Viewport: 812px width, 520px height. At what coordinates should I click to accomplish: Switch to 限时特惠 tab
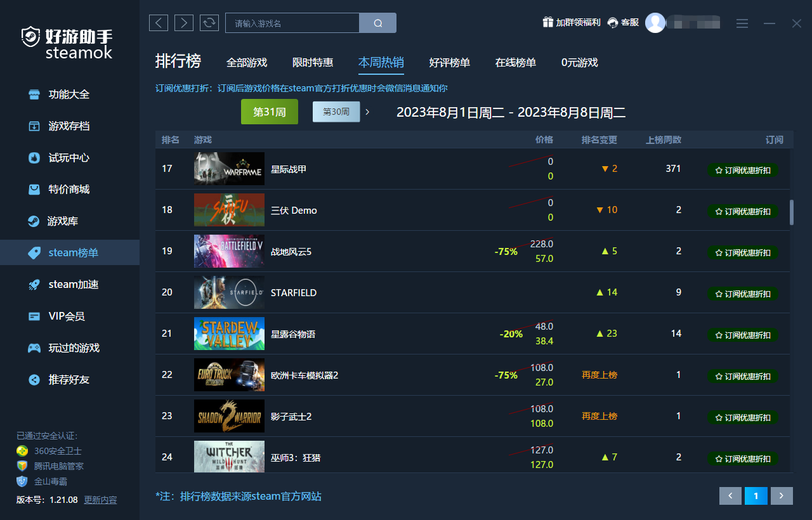tap(313, 63)
